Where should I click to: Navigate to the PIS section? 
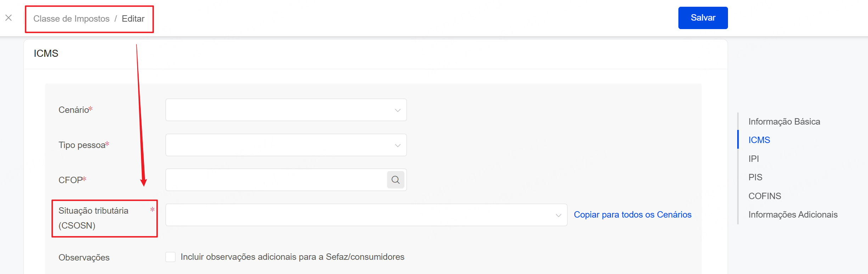point(755,177)
